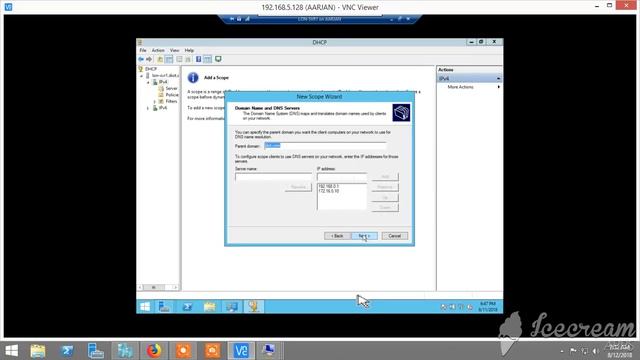Expand the More Actions submenu arrow
The height and width of the screenshot is (360, 640).
point(498,87)
